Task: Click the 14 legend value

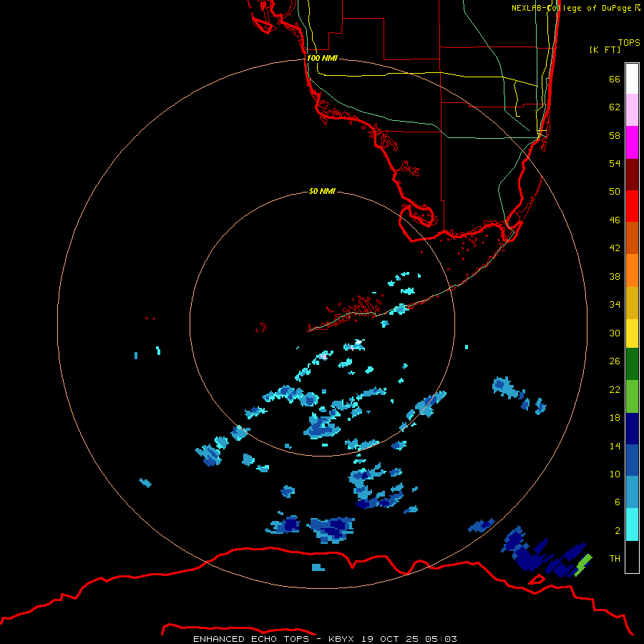Action: [615, 446]
